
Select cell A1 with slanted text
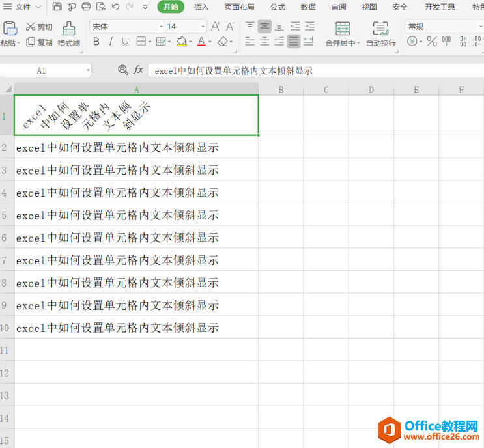[x=136, y=115]
